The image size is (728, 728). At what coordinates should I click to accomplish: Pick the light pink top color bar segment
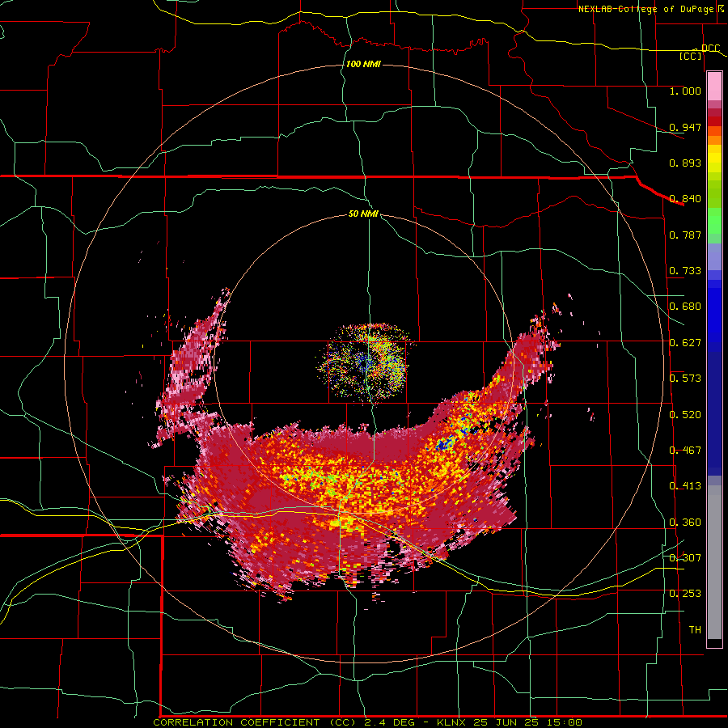(714, 86)
